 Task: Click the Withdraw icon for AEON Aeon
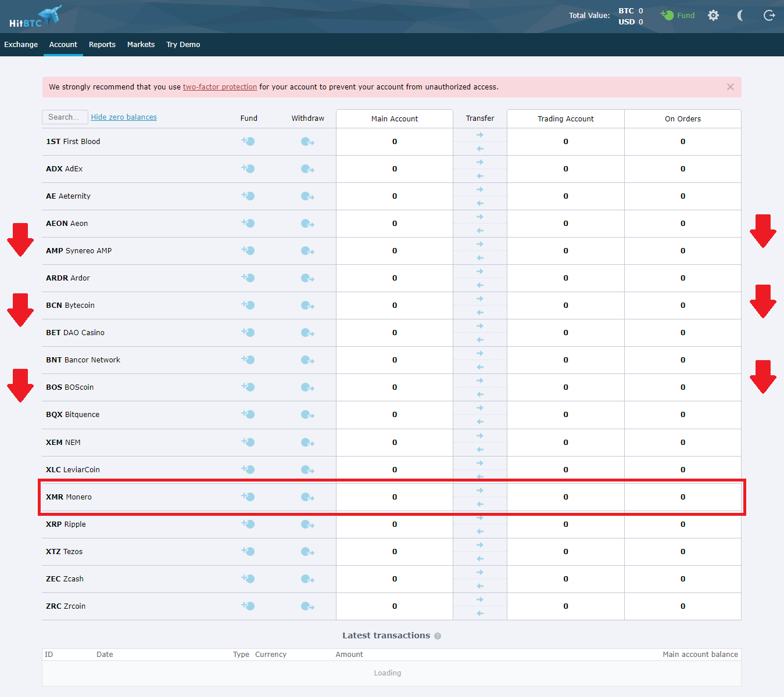(307, 224)
